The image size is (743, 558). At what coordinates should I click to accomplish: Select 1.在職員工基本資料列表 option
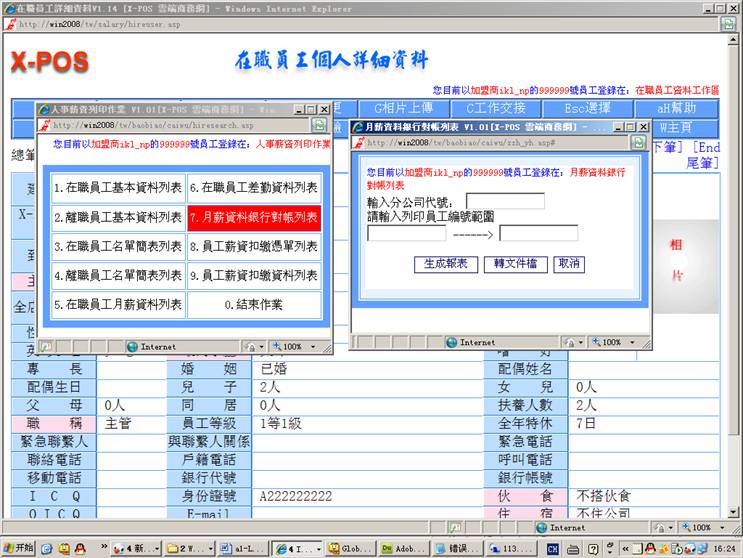click(x=117, y=187)
